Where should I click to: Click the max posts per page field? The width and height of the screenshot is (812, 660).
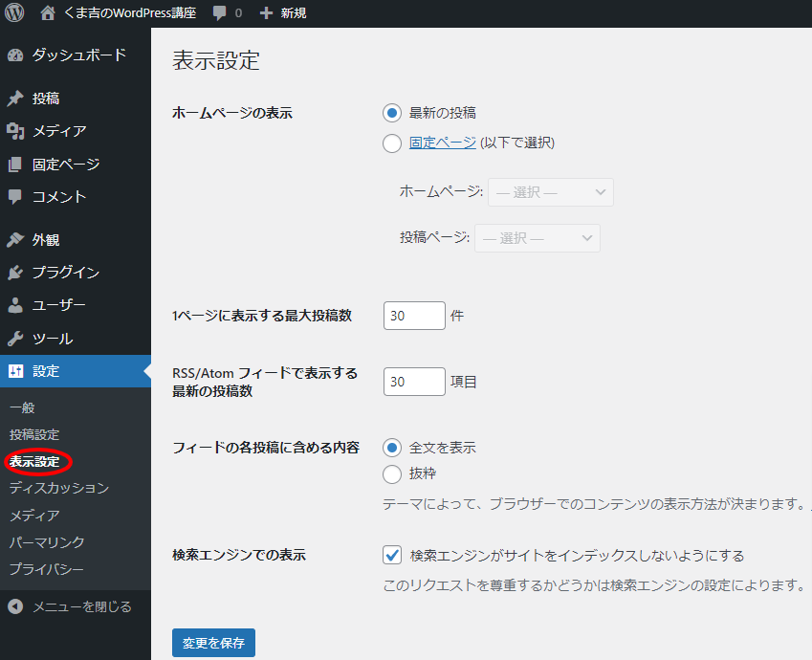(x=414, y=316)
